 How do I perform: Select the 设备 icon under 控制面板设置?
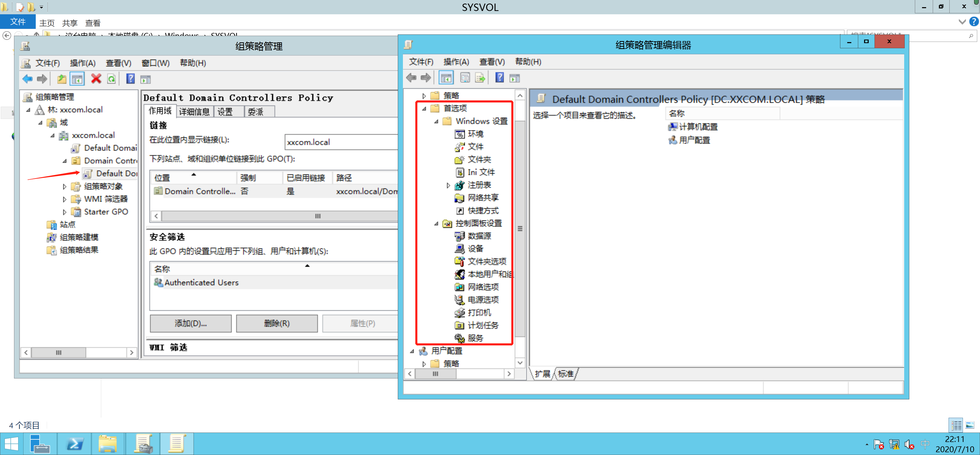pos(460,249)
